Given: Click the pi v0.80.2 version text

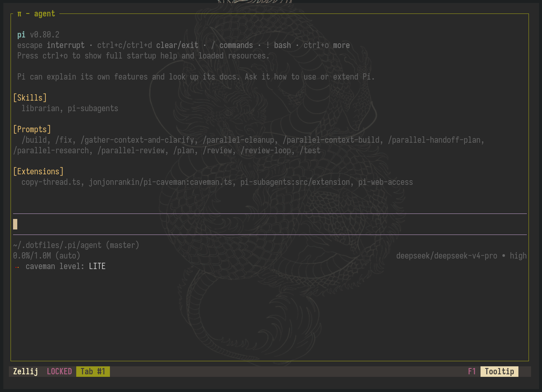Looking at the screenshot, I should pos(38,35).
